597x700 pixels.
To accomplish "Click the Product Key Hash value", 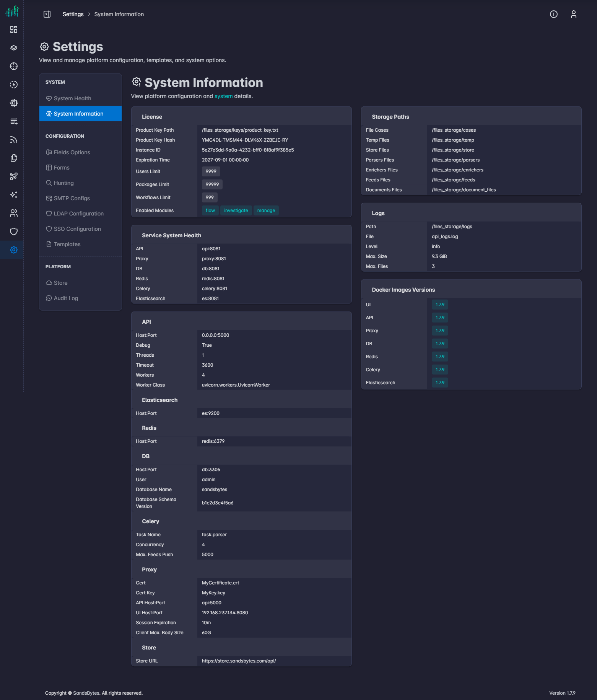I will [x=245, y=140].
